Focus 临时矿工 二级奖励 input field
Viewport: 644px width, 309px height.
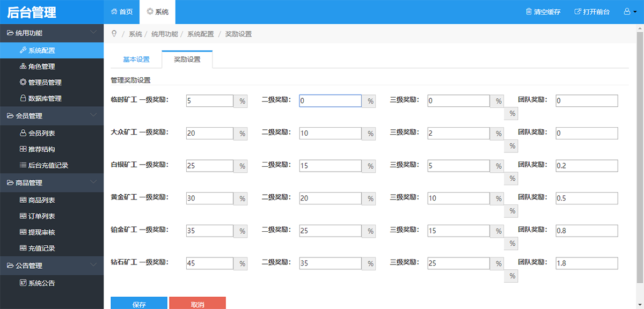(330, 101)
